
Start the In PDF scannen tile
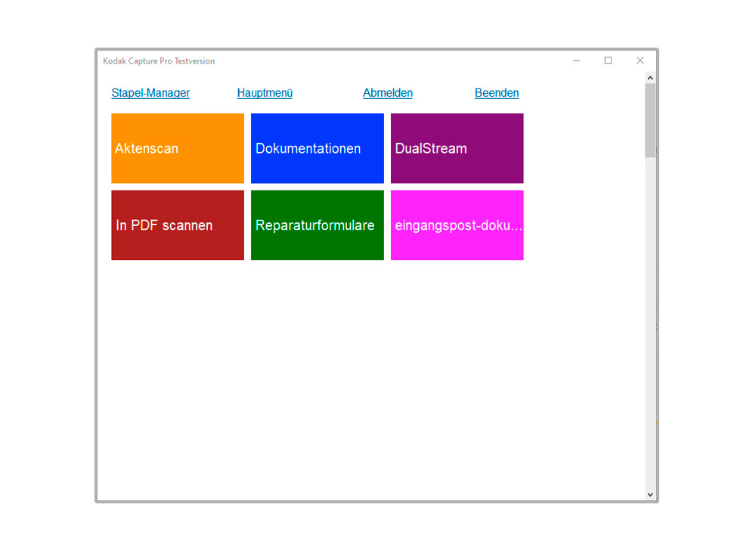pos(178,225)
